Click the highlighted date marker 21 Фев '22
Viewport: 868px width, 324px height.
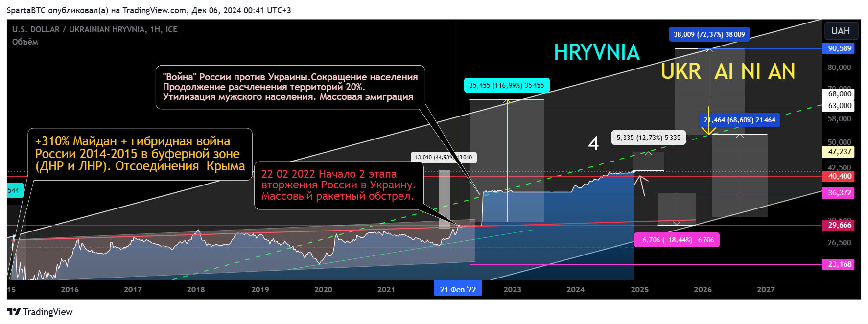tap(458, 289)
